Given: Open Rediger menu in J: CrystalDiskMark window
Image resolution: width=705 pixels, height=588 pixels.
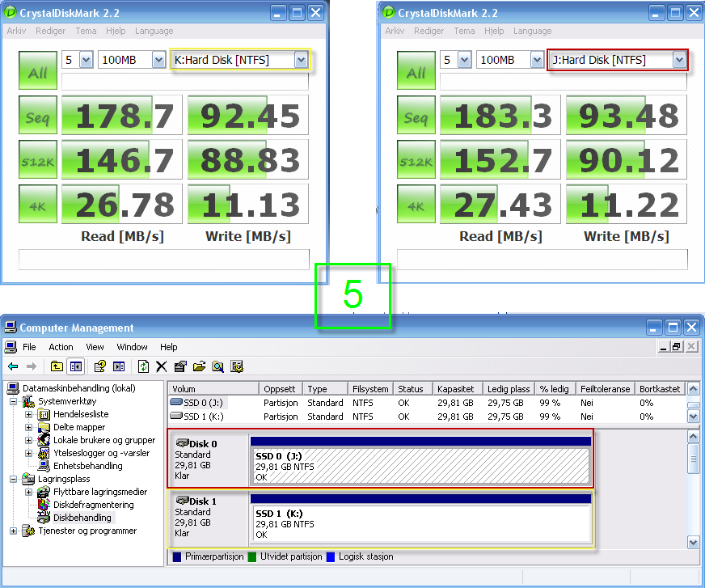Looking at the screenshot, I should point(428,31).
